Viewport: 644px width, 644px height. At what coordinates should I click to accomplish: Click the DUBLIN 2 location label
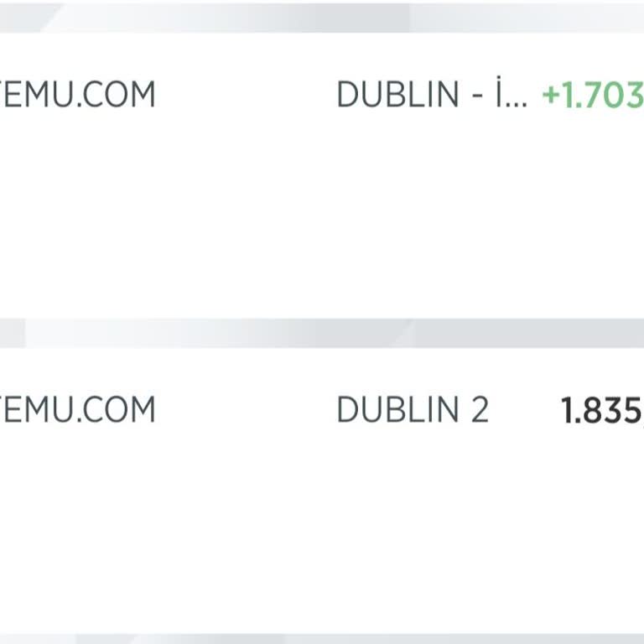[412, 410]
